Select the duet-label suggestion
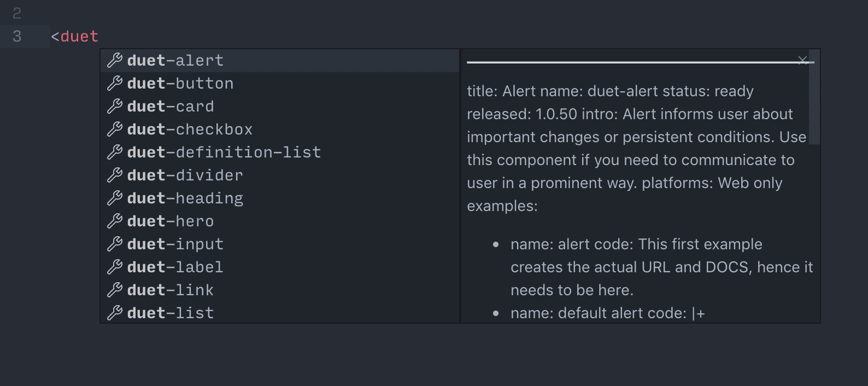 (x=280, y=267)
